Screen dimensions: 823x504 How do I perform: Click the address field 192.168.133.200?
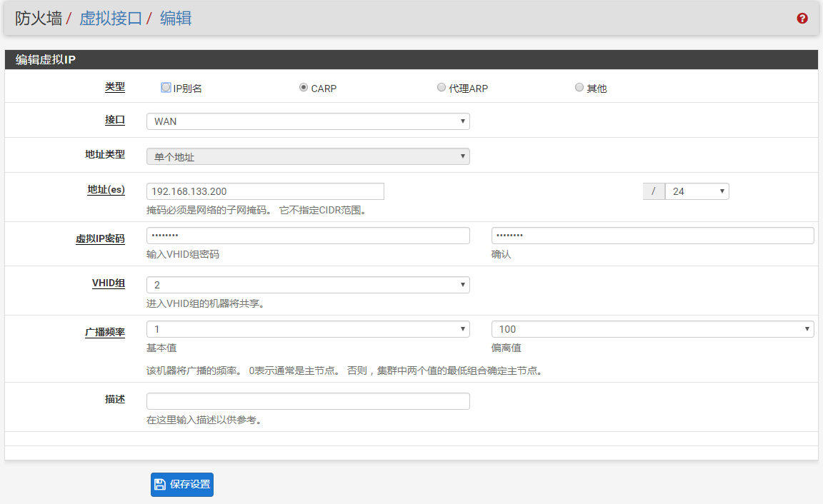click(x=265, y=191)
